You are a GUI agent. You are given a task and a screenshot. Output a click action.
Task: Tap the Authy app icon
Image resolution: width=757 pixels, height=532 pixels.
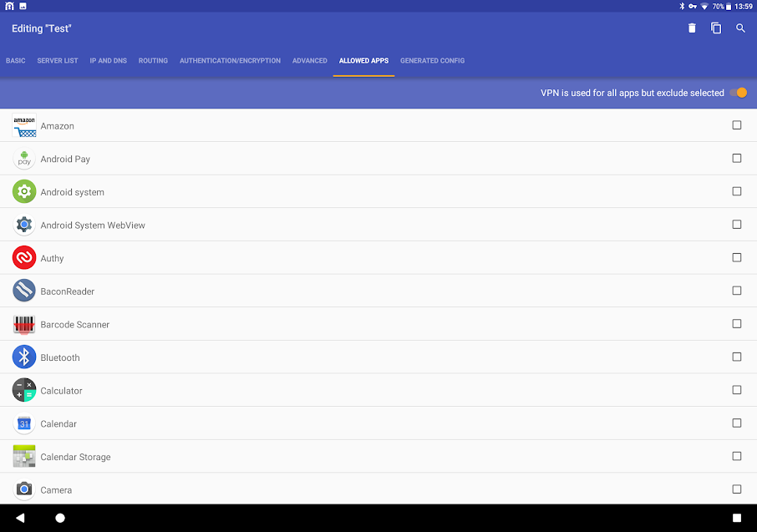(24, 258)
